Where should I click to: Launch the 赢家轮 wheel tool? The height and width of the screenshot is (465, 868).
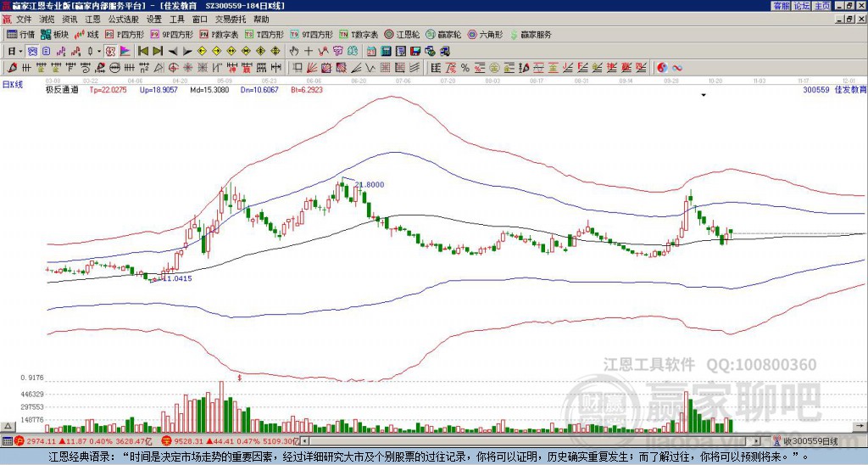click(x=443, y=34)
